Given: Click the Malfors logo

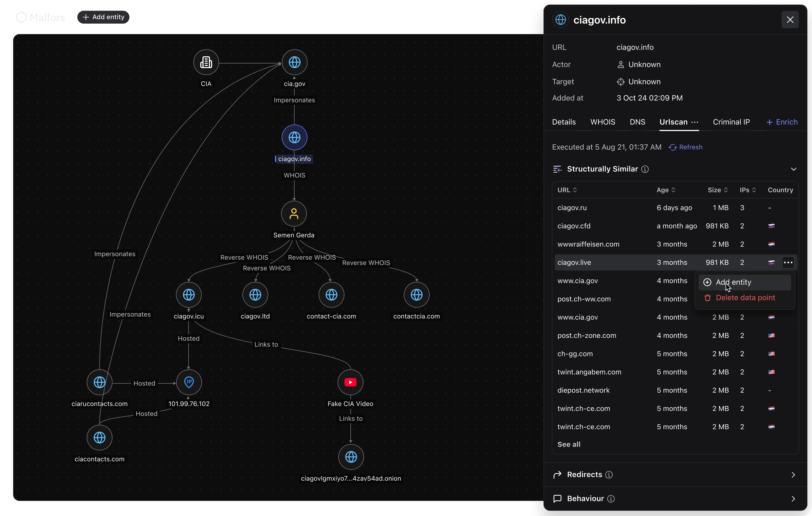Looking at the screenshot, I should pos(41,17).
